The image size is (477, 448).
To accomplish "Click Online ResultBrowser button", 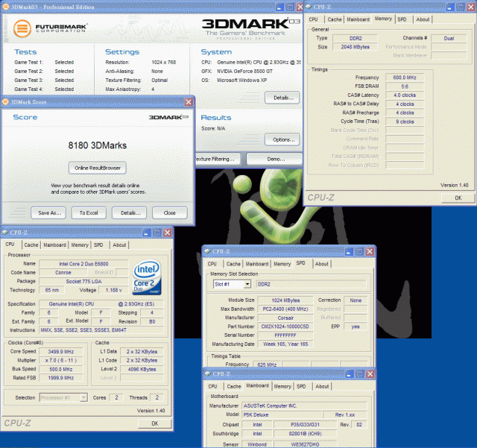I will tap(98, 168).
